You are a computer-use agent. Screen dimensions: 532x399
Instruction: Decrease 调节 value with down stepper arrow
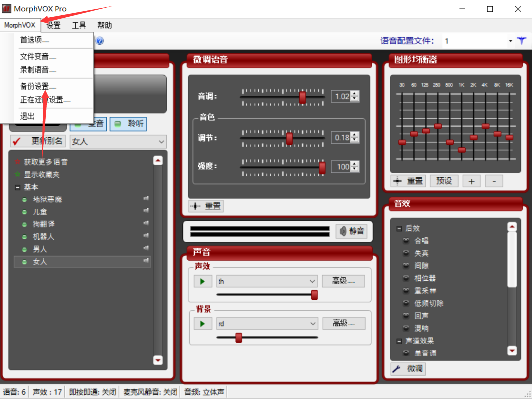click(x=355, y=140)
